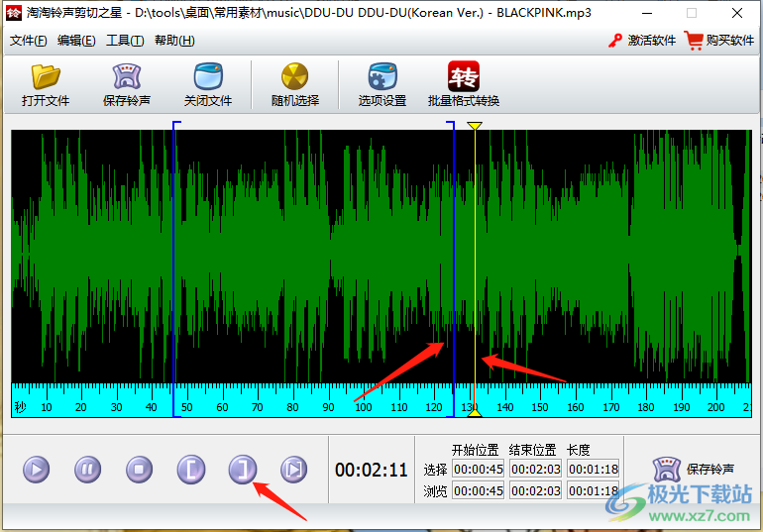
Task: Open the 工具(T) menu
Action: point(125,41)
